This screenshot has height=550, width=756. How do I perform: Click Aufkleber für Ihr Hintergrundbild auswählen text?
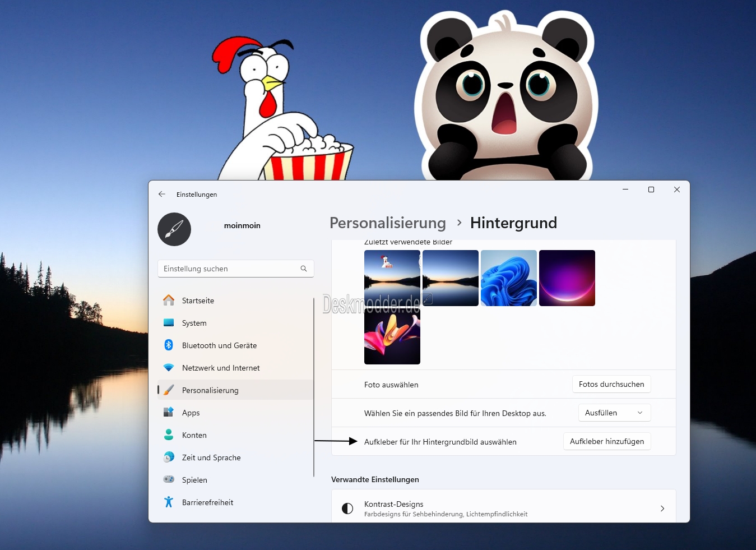click(440, 442)
